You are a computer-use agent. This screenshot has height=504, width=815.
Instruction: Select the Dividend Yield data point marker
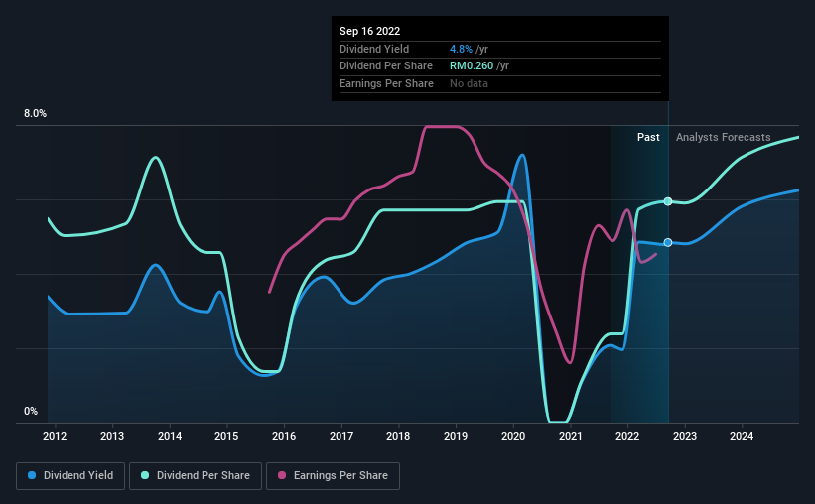pos(668,243)
